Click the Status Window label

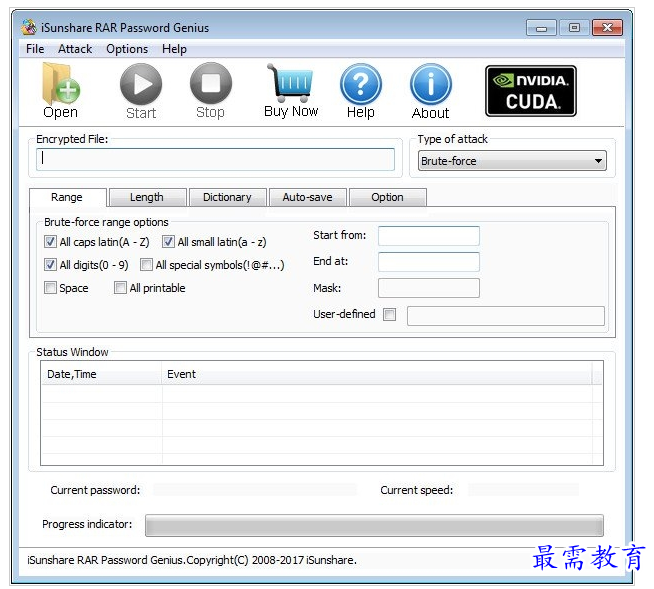tap(72, 352)
